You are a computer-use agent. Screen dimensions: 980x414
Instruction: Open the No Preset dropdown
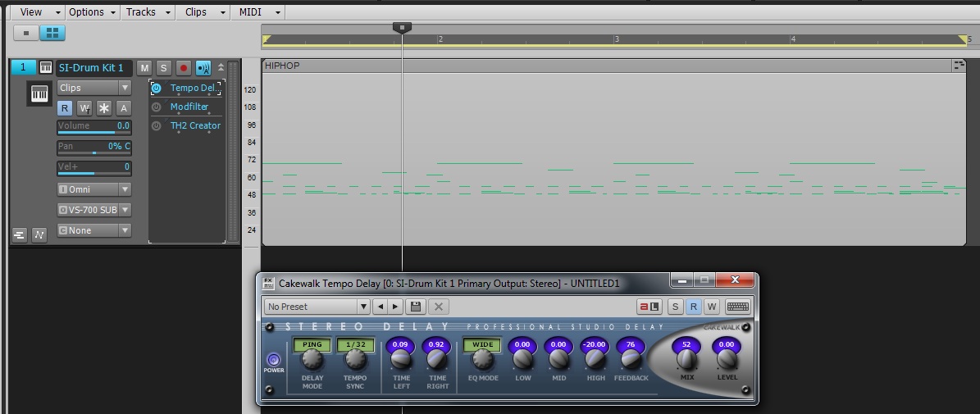[317, 307]
